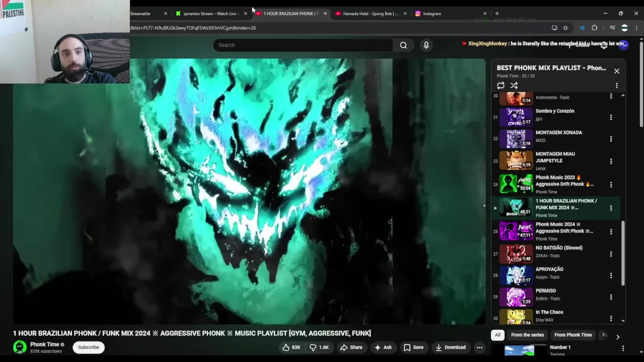
Task: Open options for MONTAGEM MIAU JUMPSTYLE row
Action: coord(611,161)
